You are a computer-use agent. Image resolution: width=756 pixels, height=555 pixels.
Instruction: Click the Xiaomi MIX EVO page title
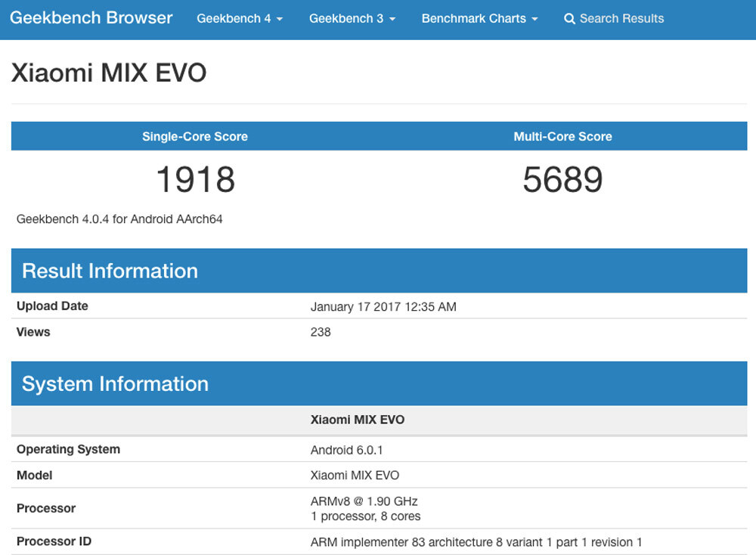tap(109, 73)
